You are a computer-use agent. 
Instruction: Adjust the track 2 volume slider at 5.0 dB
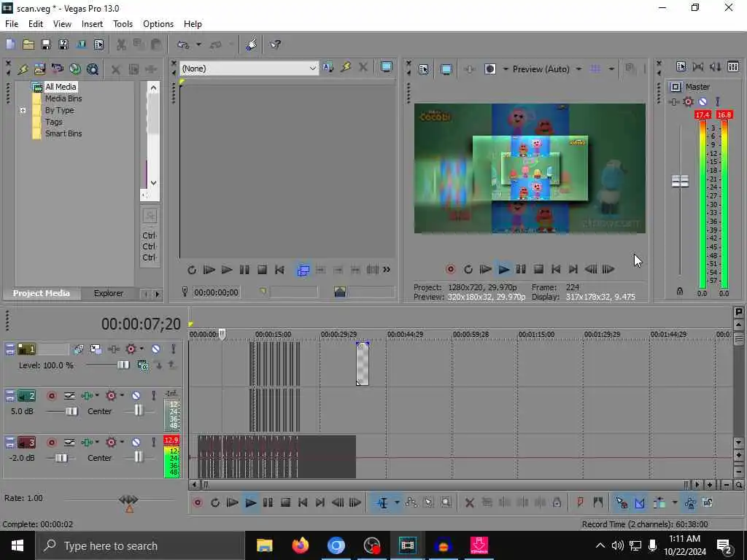71,411
